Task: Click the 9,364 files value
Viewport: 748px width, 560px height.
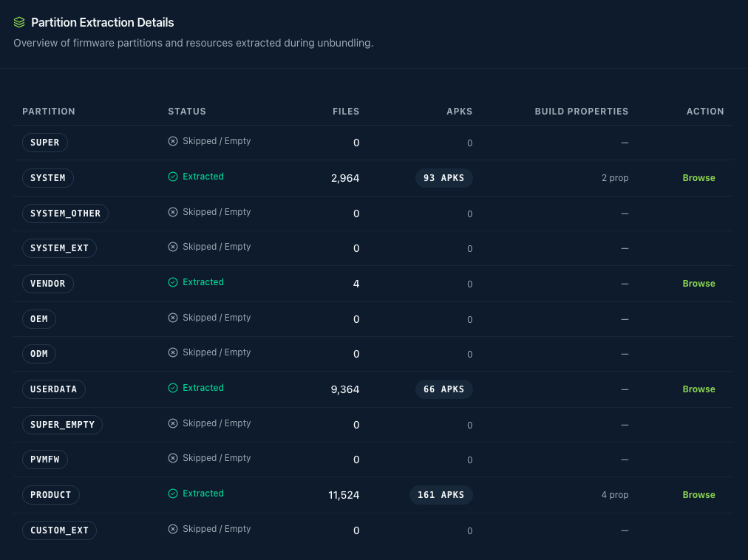Action: pos(345,389)
